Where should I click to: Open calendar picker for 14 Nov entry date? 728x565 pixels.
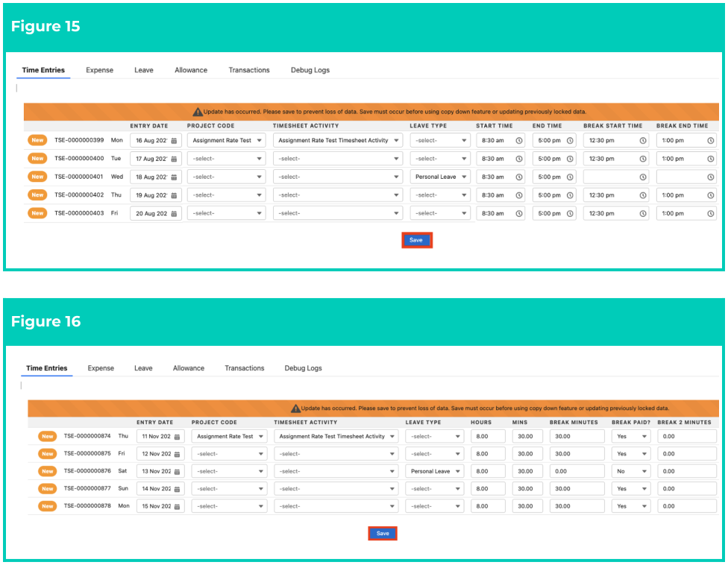pyautogui.click(x=177, y=489)
